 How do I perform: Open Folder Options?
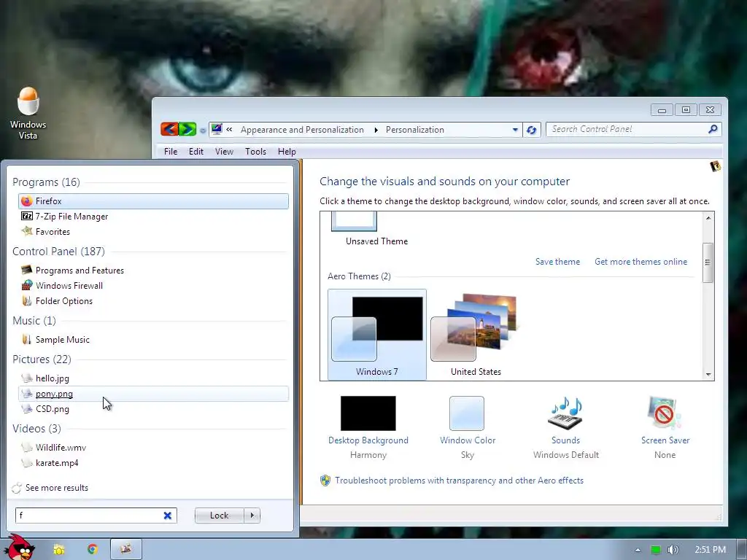pyautogui.click(x=153, y=300)
